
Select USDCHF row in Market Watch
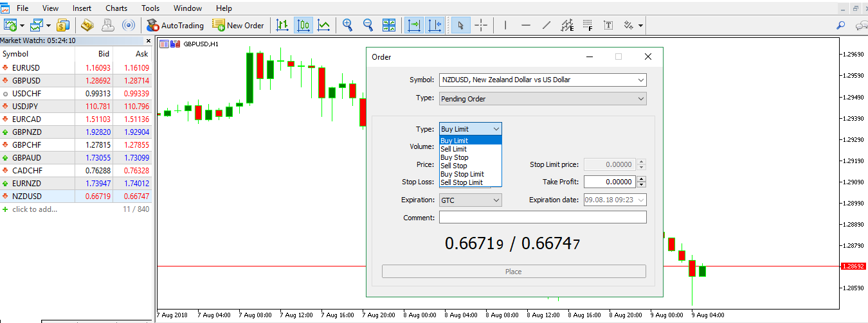point(76,93)
